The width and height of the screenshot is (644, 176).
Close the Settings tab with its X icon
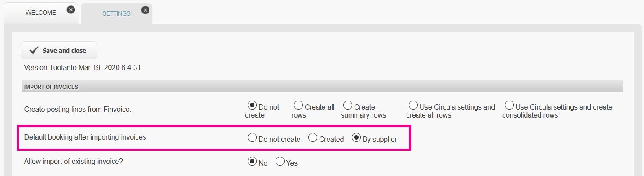tap(145, 9)
